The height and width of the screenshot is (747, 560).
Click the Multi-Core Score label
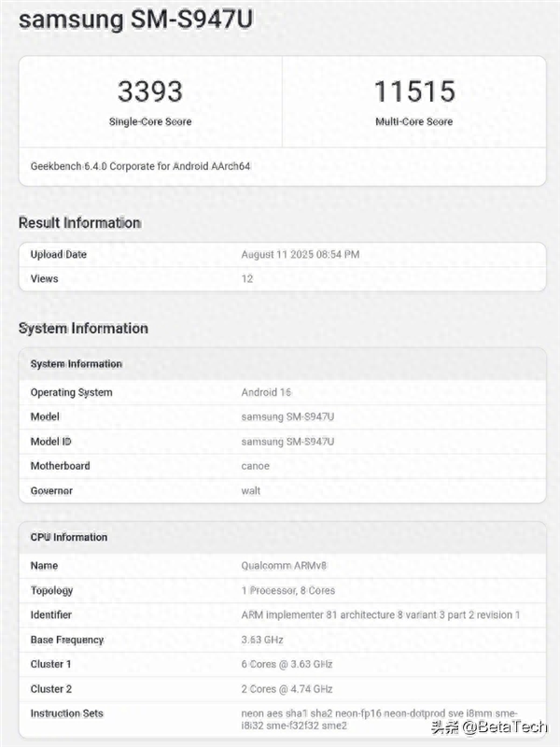[413, 121]
